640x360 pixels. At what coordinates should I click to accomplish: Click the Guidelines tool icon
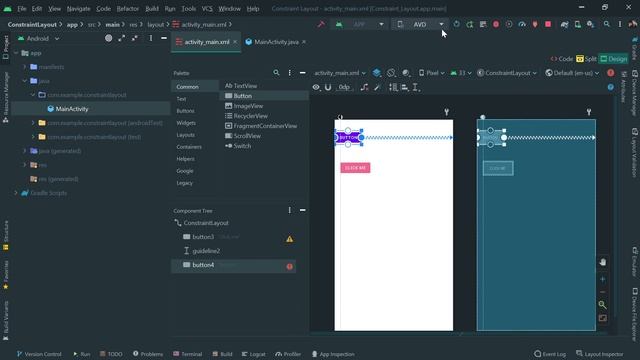[x=416, y=87]
